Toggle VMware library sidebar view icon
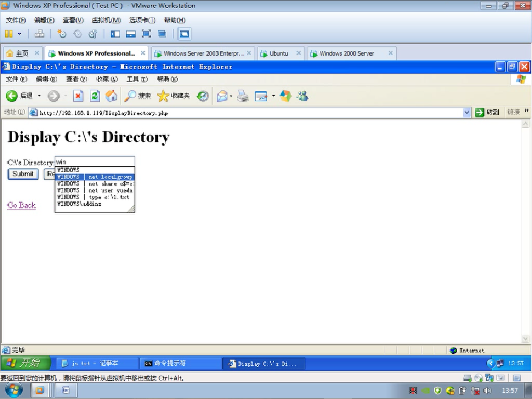 (x=115, y=34)
